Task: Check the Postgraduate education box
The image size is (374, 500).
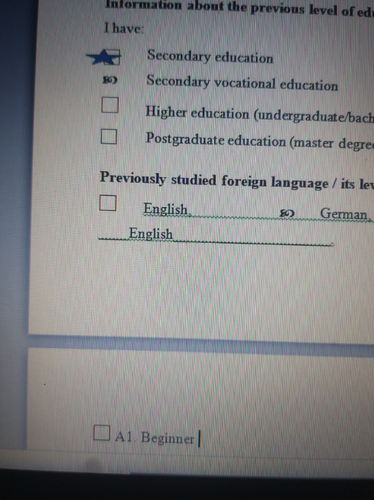Action: click(109, 137)
